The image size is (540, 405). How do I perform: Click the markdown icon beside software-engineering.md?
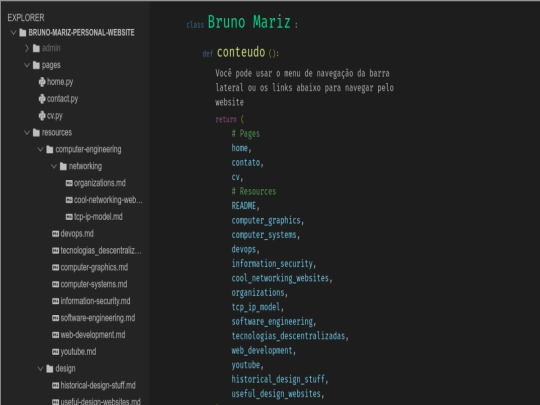[55, 318]
